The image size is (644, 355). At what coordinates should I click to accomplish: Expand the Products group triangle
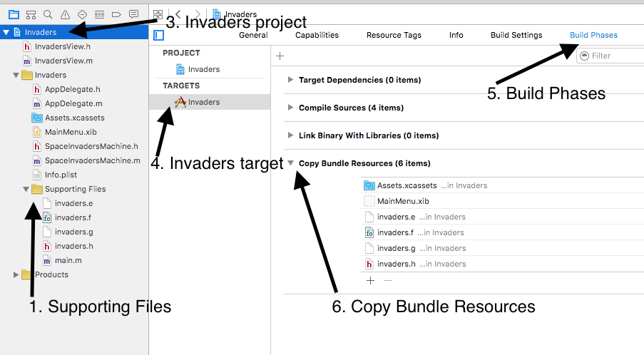[x=16, y=274]
